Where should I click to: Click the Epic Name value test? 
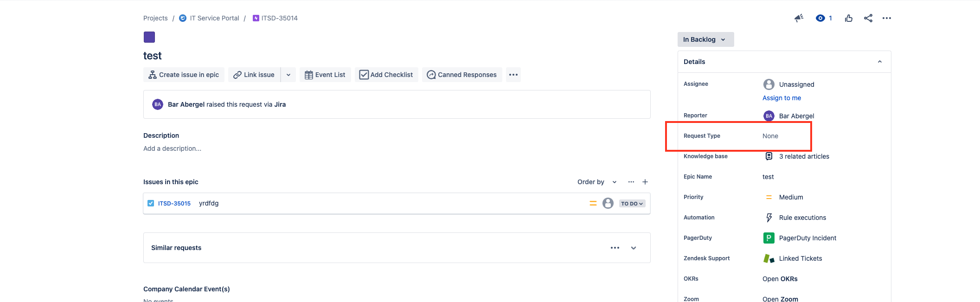pyautogui.click(x=768, y=177)
